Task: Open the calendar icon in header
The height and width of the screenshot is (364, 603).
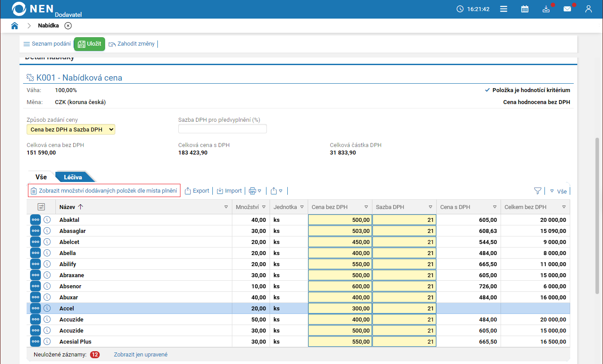Action: click(x=525, y=9)
